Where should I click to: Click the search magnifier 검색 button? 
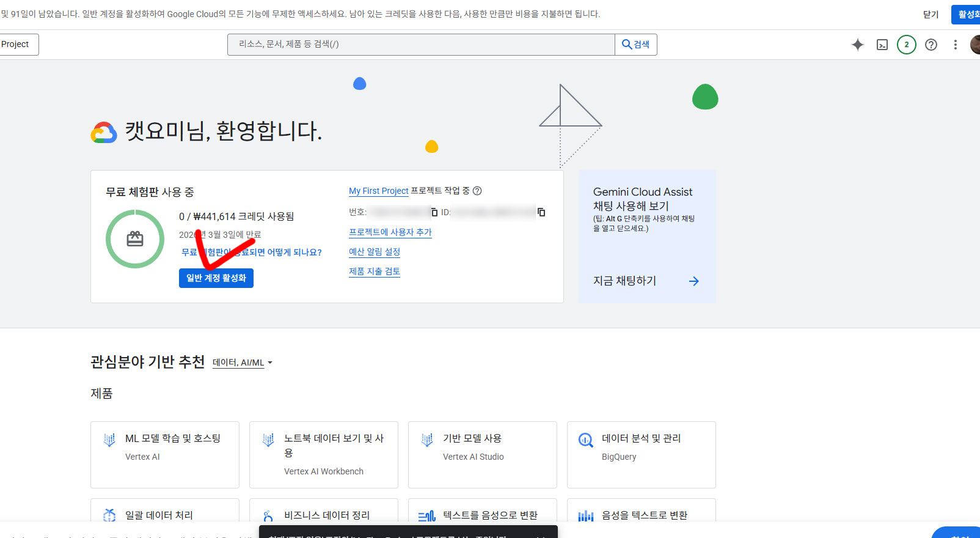click(635, 45)
